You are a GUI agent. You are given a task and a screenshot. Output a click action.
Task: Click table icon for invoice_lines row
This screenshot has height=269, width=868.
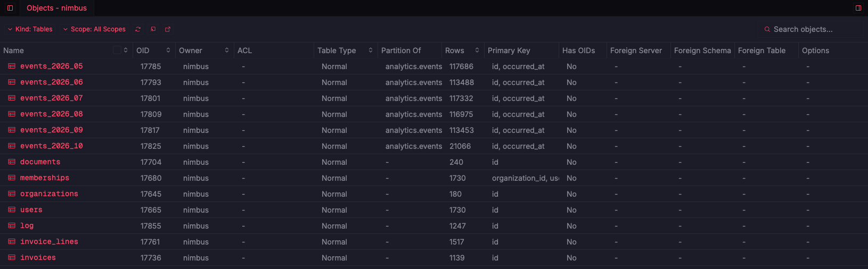click(x=12, y=242)
